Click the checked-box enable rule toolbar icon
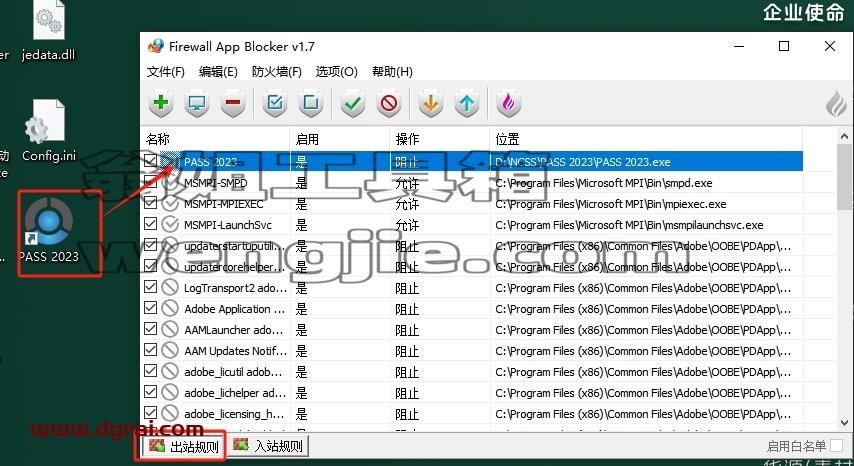Screen dimensions: 854x466 [x=274, y=103]
